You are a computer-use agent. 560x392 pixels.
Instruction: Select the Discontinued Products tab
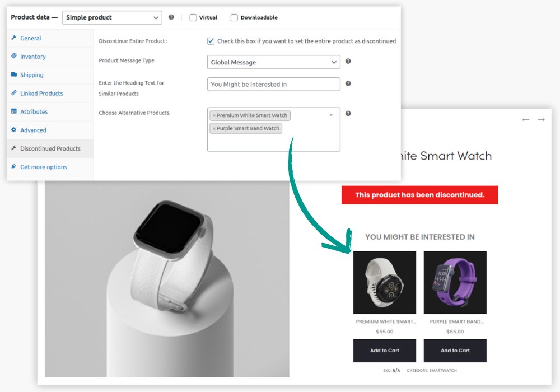(x=50, y=148)
